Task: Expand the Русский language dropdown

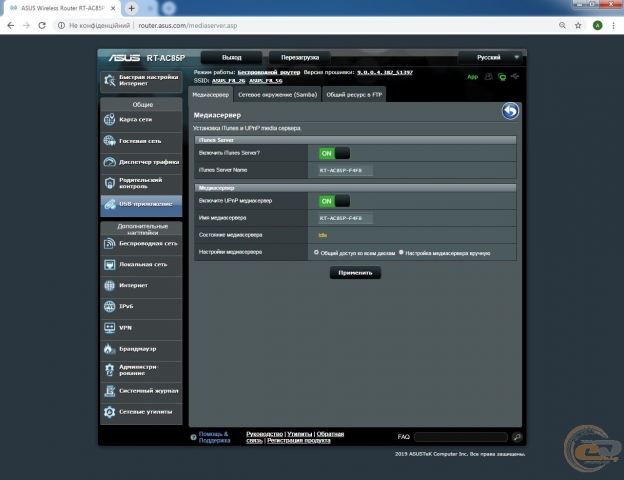Action: pos(490,58)
